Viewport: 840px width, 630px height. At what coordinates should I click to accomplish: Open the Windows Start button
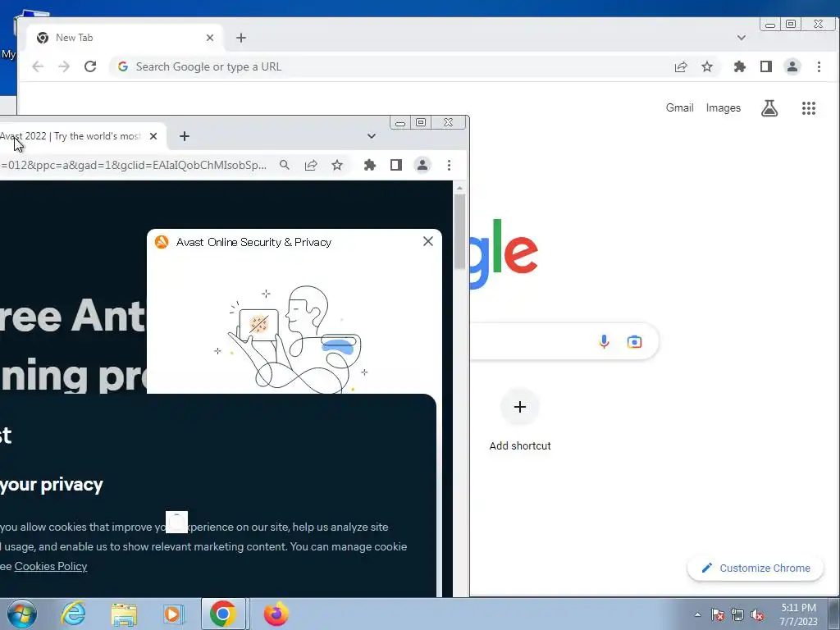(22, 614)
